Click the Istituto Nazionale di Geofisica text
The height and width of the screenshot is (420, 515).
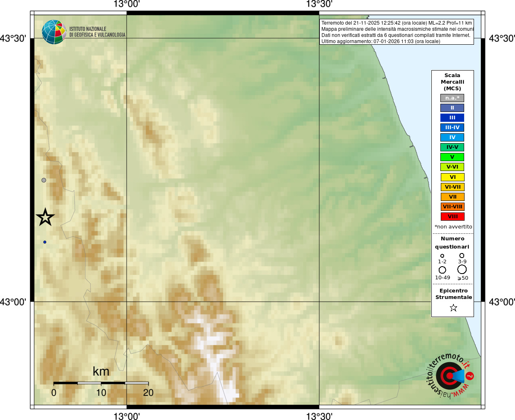pyautogui.click(x=97, y=32)
